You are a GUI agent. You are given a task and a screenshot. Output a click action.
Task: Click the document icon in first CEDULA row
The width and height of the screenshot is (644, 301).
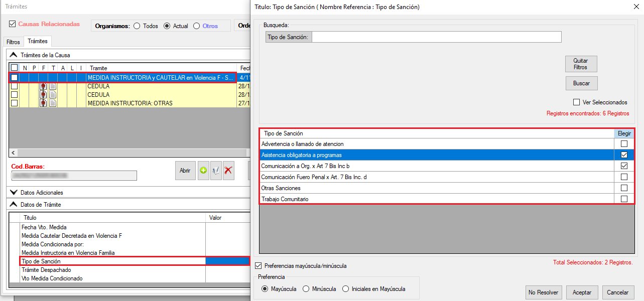coord(53,86)
